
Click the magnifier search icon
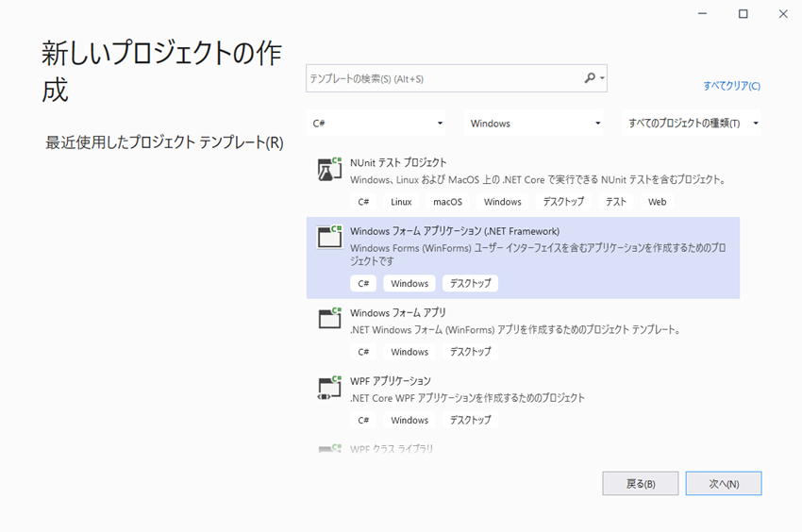[x=590, y=78]
